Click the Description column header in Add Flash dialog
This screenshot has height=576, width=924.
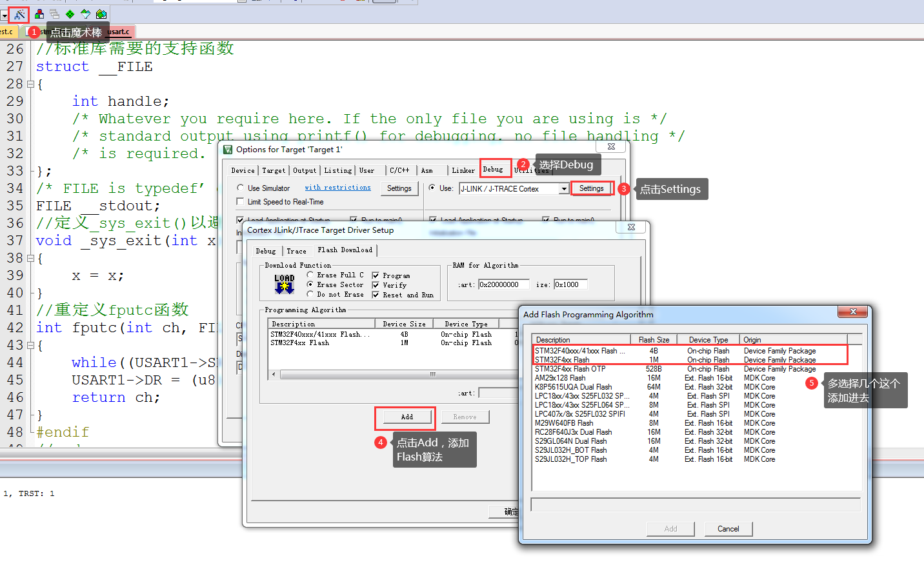coord(581,339)
